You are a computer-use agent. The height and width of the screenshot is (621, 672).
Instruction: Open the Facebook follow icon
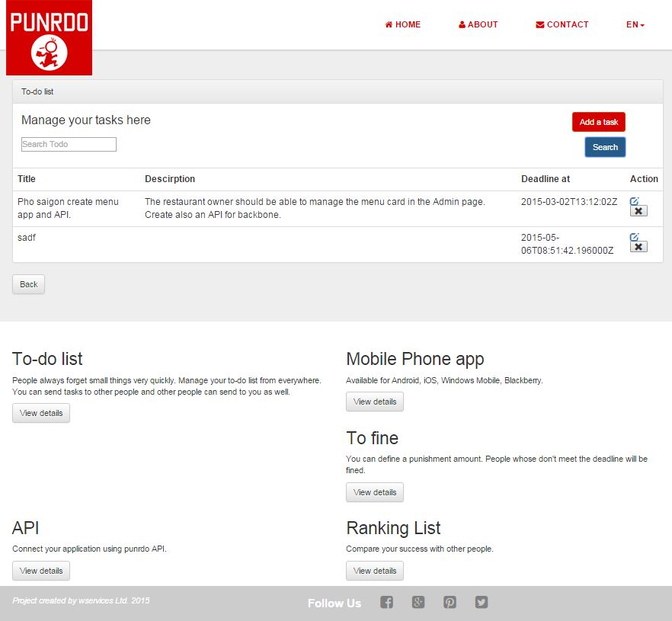387,603
